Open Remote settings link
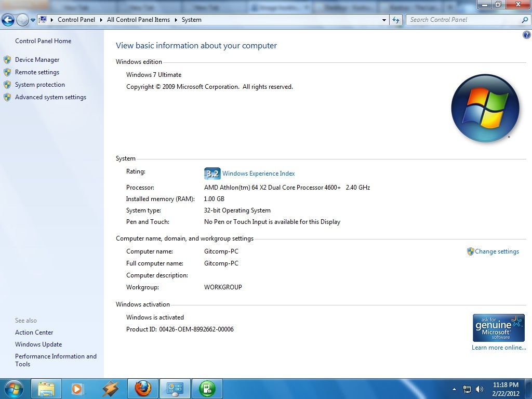The width and height of the screenshot is (532, 399). point(37,72)
